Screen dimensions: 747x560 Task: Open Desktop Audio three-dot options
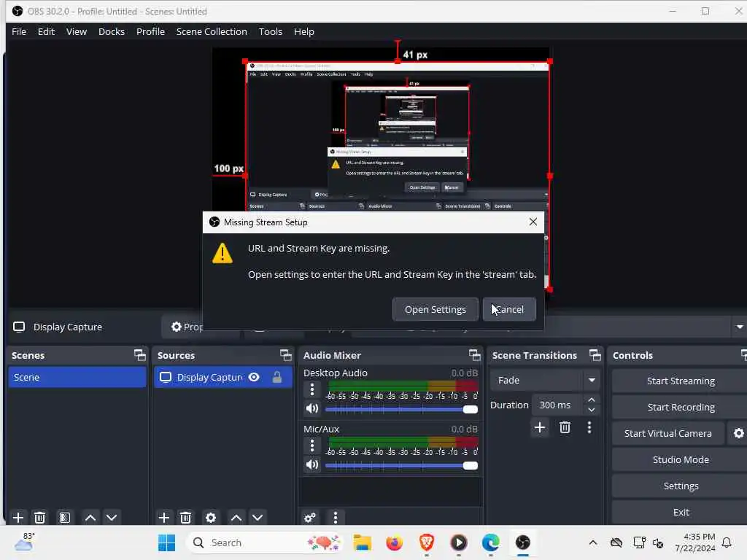coord(312,389)
